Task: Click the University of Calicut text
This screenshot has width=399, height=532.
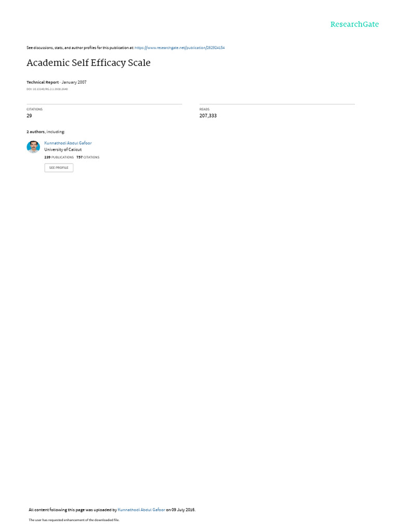Action: [x=63, y=150]
